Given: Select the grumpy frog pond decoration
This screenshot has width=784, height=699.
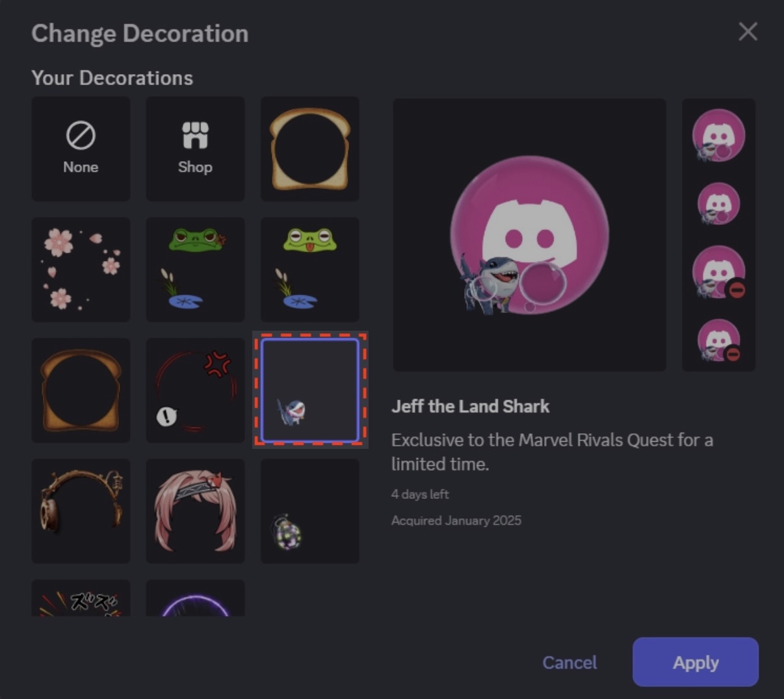Looking at the screenshot, I should coord(194,269).
